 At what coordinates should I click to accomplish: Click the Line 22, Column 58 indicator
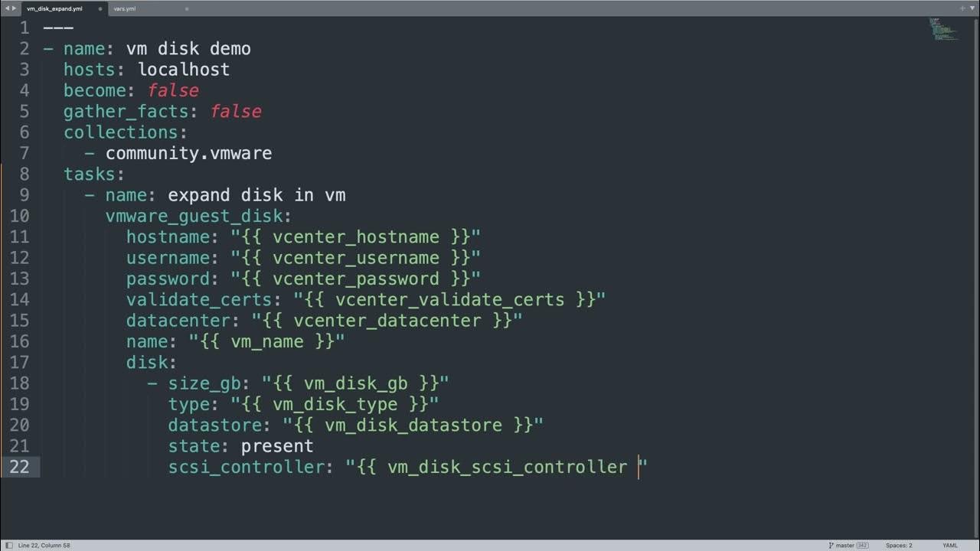coord(44,545)
